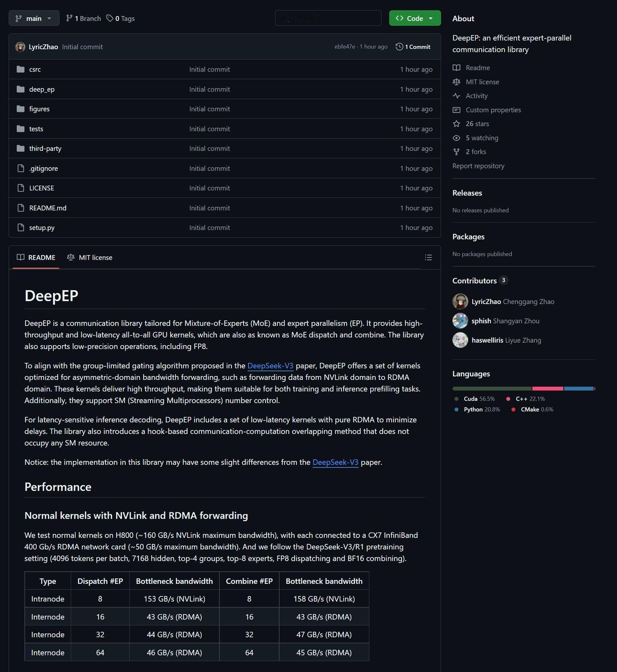
Task: Click the Activity pulse icon
Action: [456, 95]
